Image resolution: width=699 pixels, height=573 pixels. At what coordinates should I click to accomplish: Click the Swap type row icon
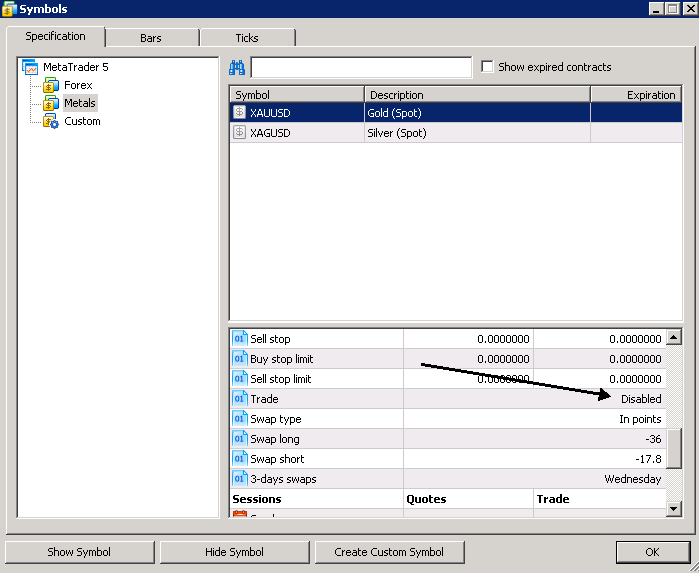click(x=239, y=419)
